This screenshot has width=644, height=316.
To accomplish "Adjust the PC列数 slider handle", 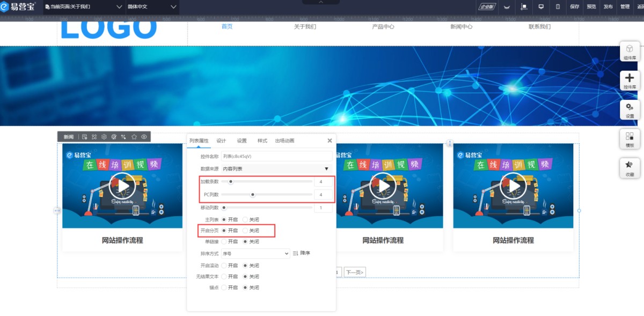I will click(252, 194).
